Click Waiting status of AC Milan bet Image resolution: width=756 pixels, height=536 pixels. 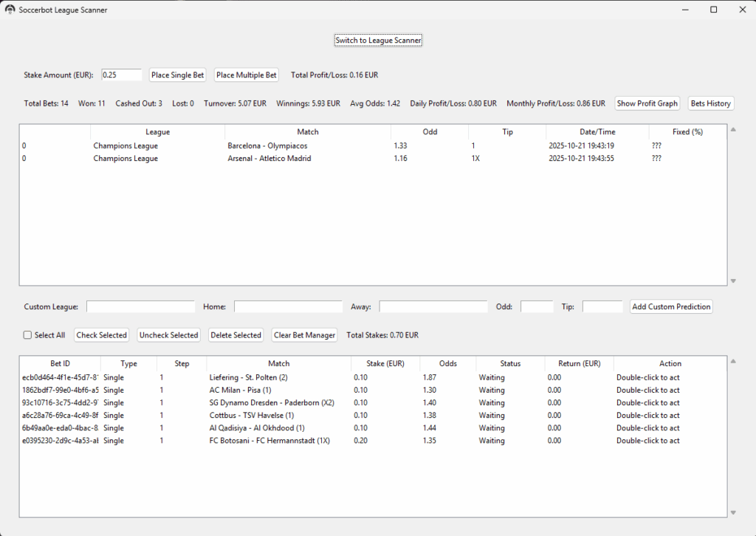pos(491,390)
